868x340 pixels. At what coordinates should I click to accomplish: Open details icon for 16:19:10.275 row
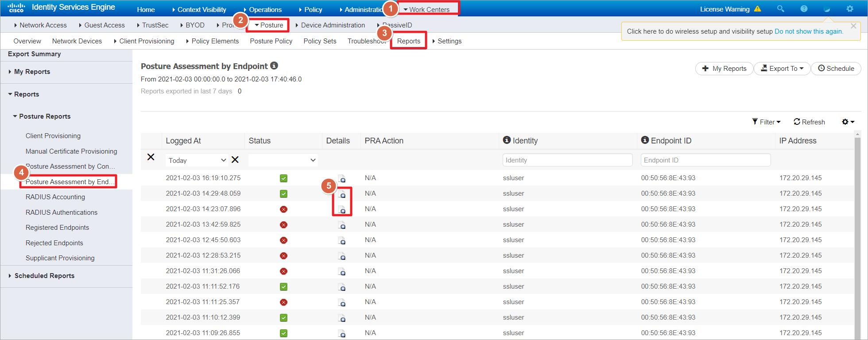[x=342, y=178]
